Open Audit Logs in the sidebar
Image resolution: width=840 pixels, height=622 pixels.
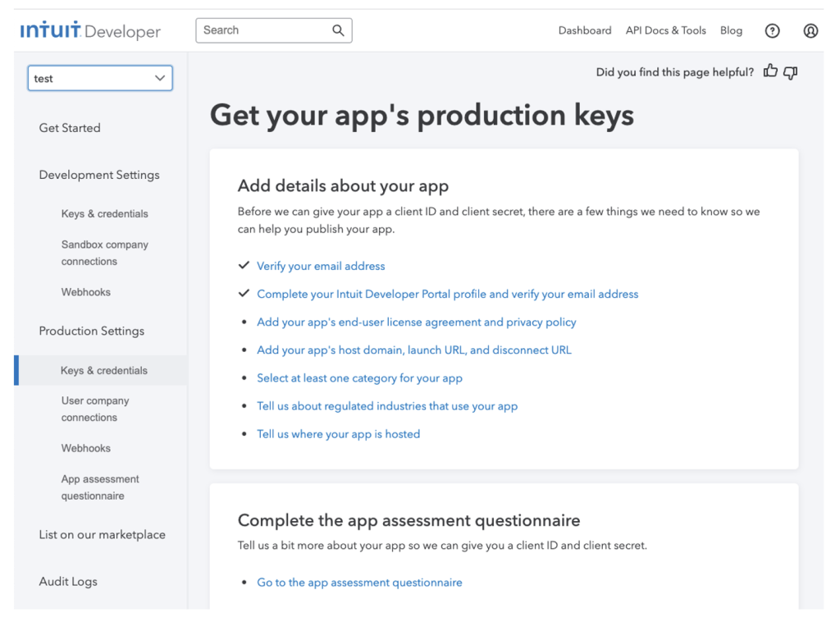pyautogui.click(x=68, y=582)
